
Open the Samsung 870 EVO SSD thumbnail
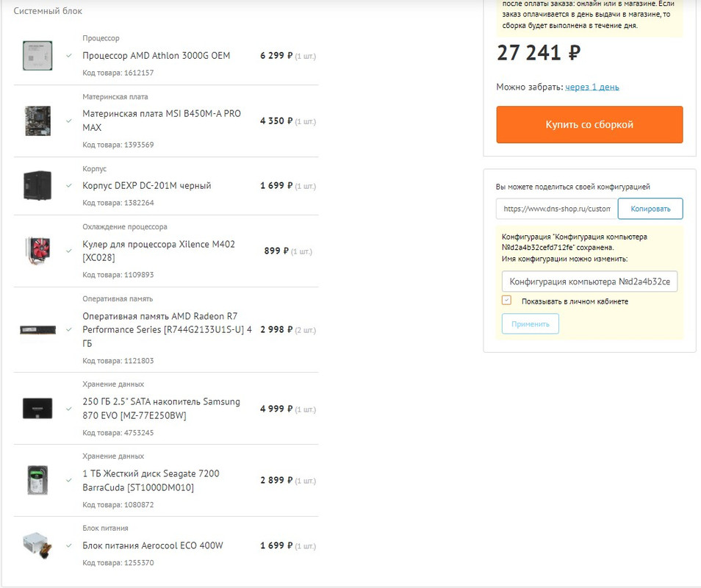[37, 409]
